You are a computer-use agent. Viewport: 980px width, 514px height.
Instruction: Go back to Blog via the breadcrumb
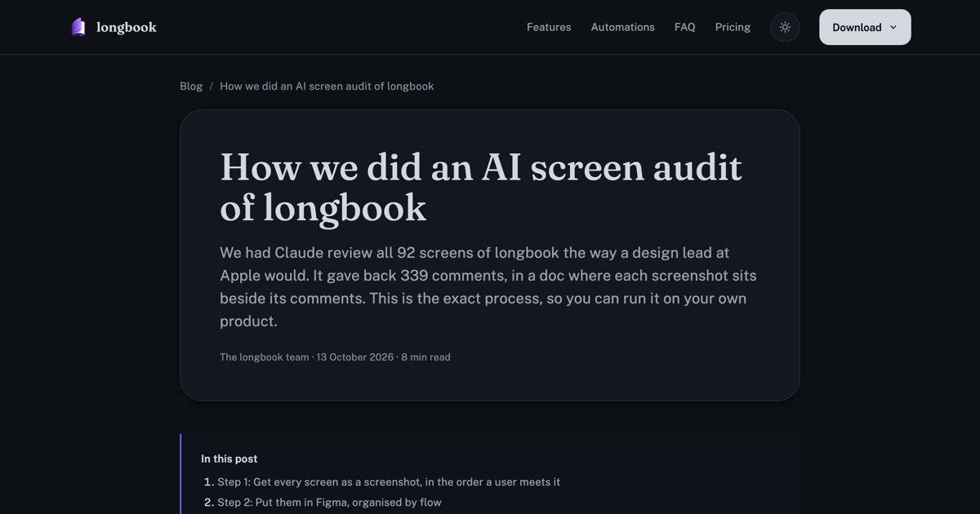(x=191, y=86)
